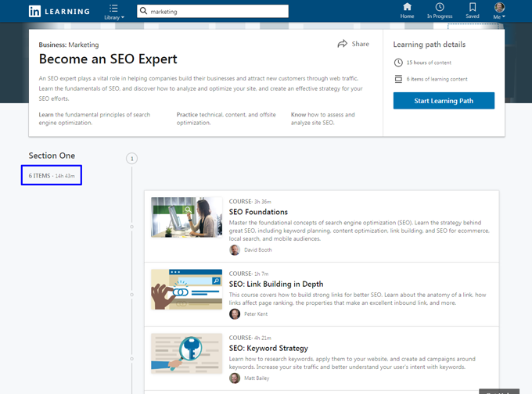
Task: Click the COURSE 1h 7m label
Action: (x=249, y=274)
